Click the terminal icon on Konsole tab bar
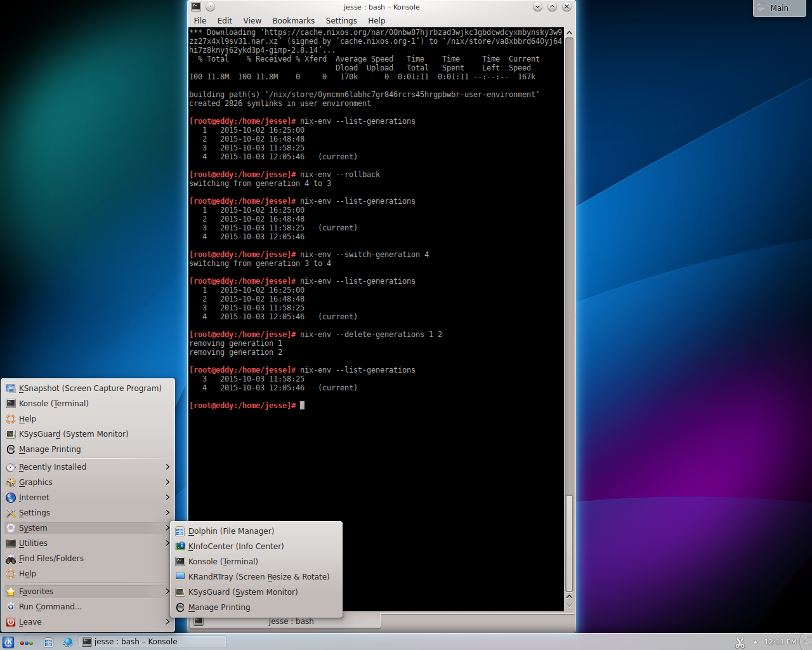This screenshot has width=812, height=650. click(199, 621)
